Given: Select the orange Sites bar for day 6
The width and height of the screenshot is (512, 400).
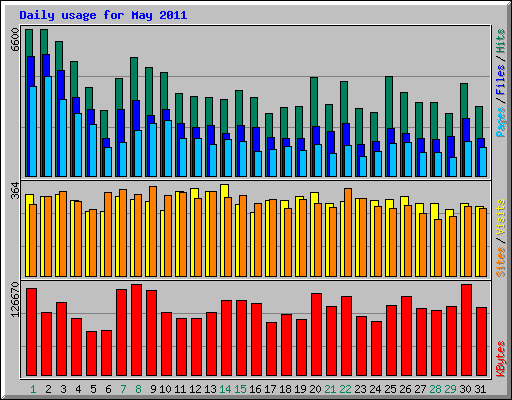Looking at the screenshot, I should (108, 234).
